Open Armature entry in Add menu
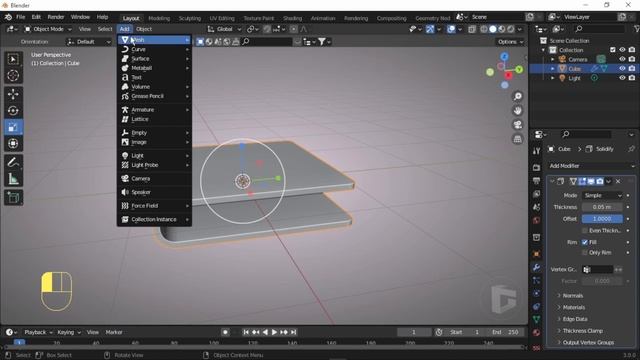This screenshot has height=360, width=640. (155, 110)
